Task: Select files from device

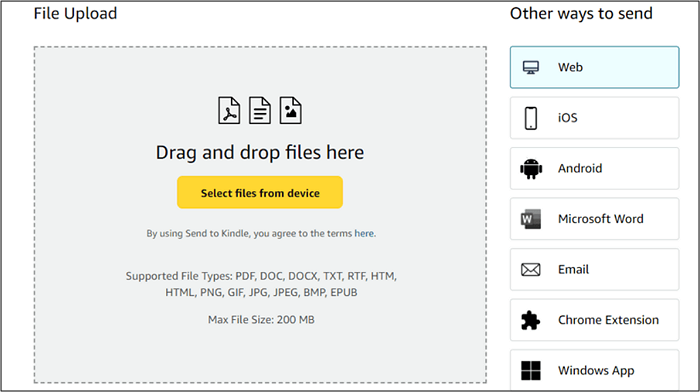Action: click(260, 192)
